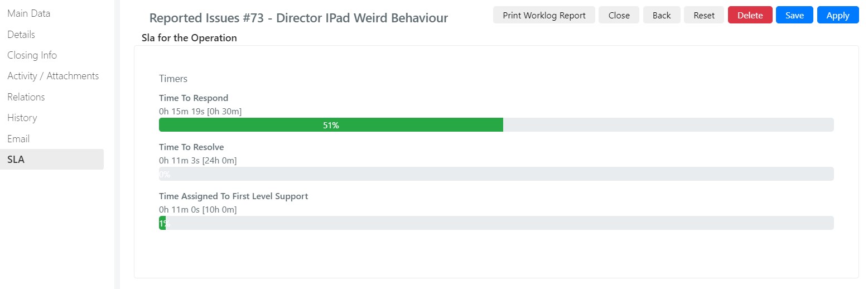Open the Relations section
Screen dimensions: 868x289
26,97
